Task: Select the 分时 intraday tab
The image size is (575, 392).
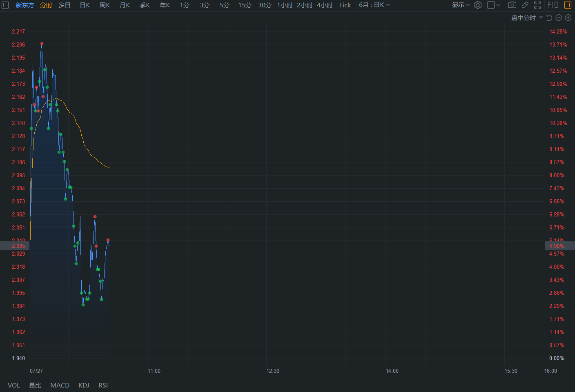Action: click(46, 5)
